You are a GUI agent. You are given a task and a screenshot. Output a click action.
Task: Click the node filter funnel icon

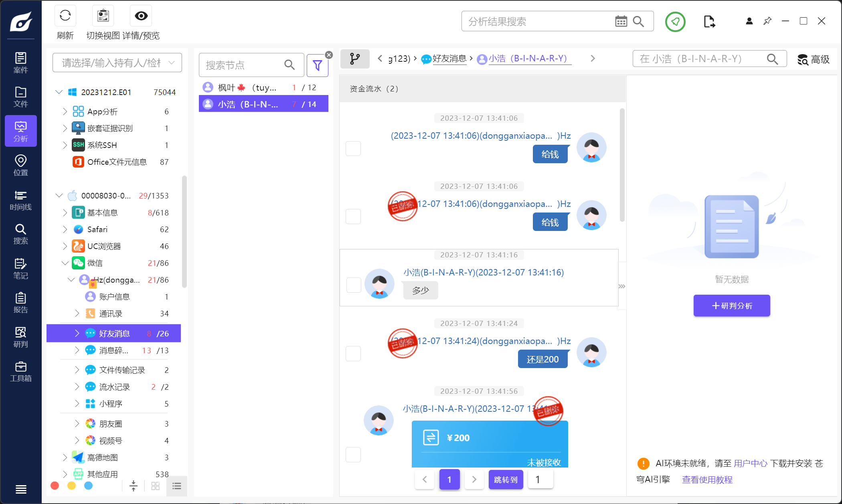point(317,65)
